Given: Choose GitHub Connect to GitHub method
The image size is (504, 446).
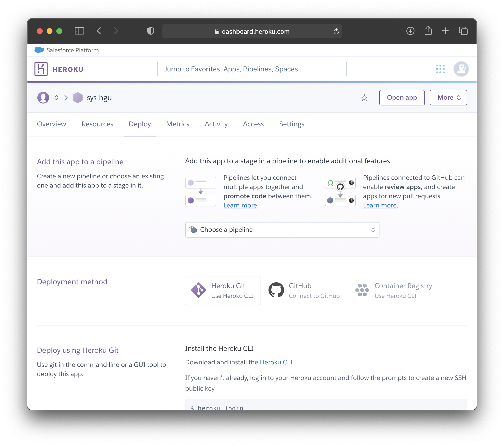Looking at the screenshot, I should click(x=304, y=291).
